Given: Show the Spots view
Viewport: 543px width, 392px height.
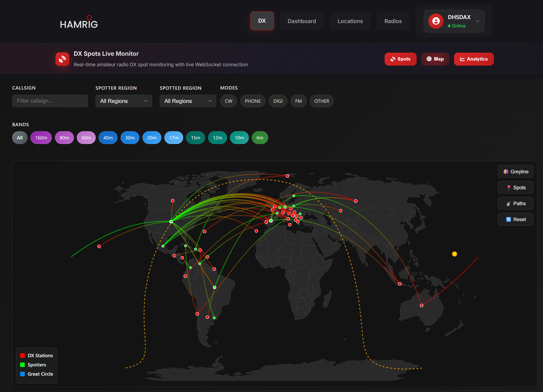Looking at the screenshot, I should coord(400,59).
